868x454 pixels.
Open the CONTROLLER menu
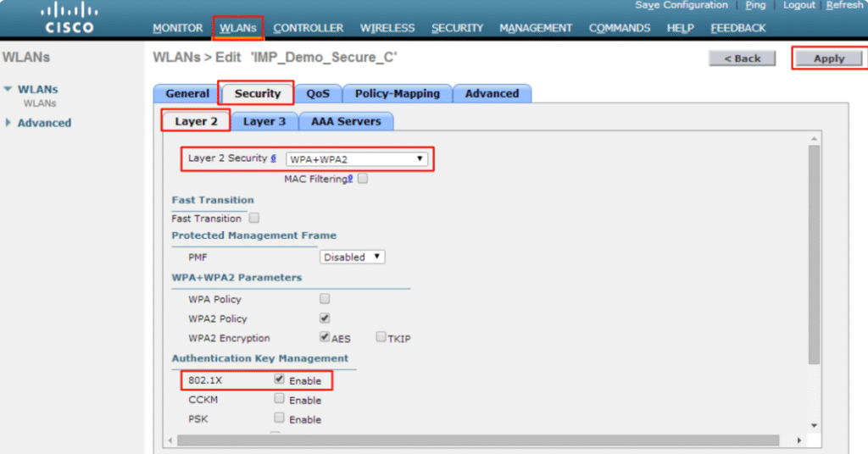(309, 28)
